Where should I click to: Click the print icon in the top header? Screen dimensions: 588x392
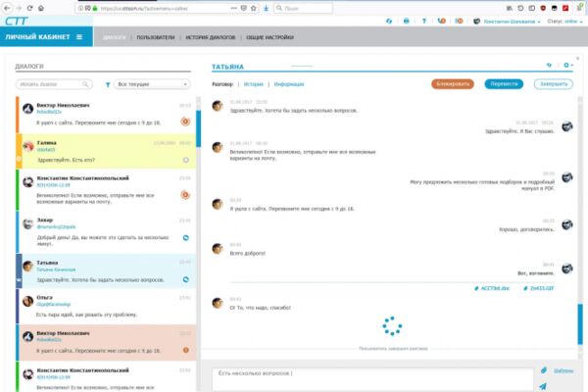tap(406, 21)
